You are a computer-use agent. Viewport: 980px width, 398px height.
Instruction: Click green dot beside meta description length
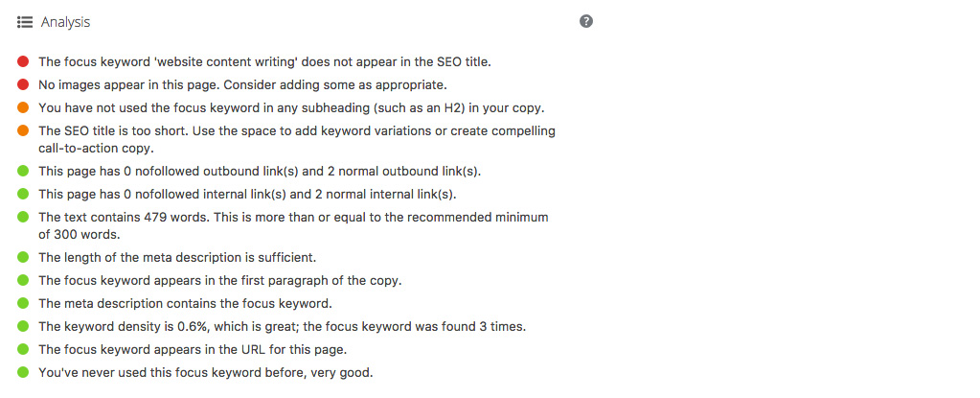[23, 257]
